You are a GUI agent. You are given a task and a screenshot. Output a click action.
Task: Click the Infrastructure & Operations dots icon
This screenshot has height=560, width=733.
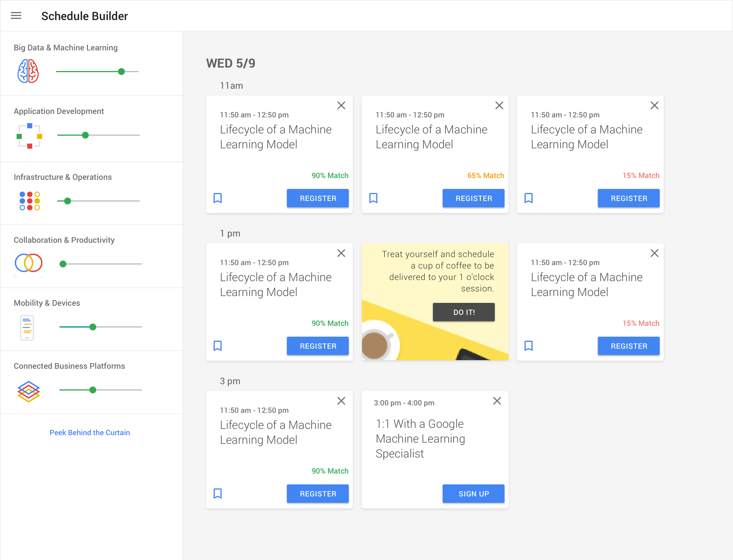tap(29, 201)
